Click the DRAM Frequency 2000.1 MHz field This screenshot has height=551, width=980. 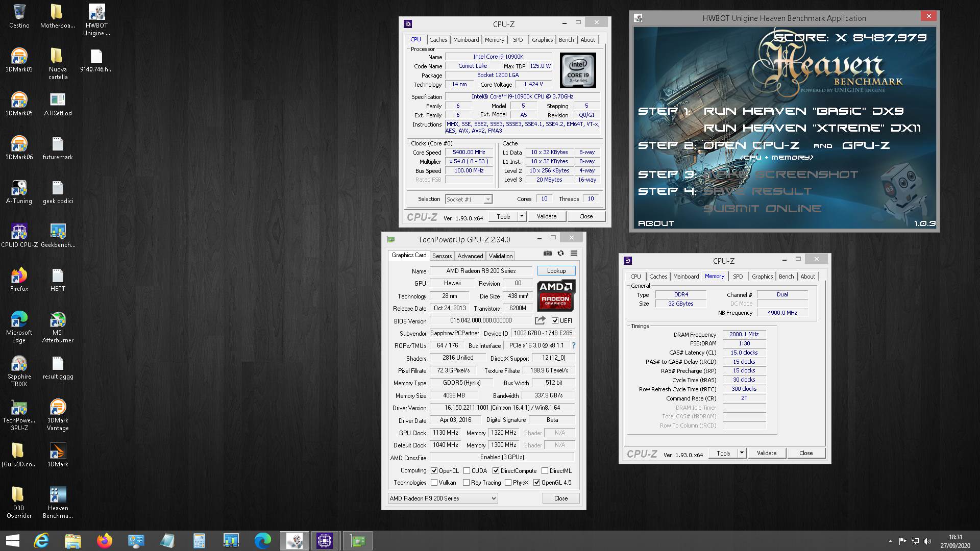(744, 335)
